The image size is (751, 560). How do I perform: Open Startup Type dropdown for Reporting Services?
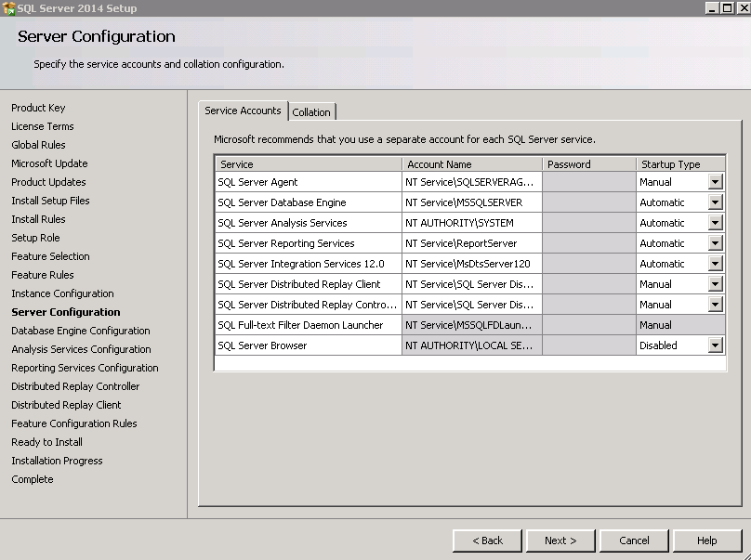[715, 243]
